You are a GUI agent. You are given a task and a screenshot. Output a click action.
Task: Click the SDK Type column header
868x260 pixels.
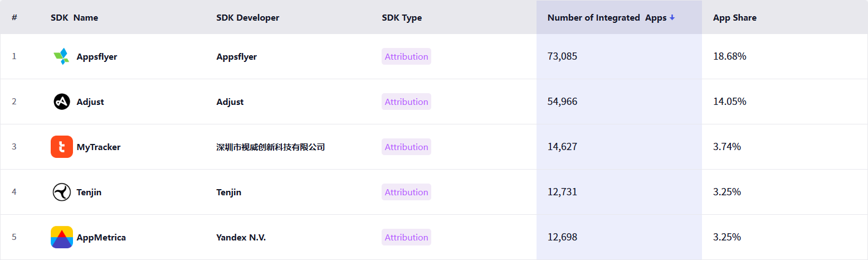coord(402,18)
